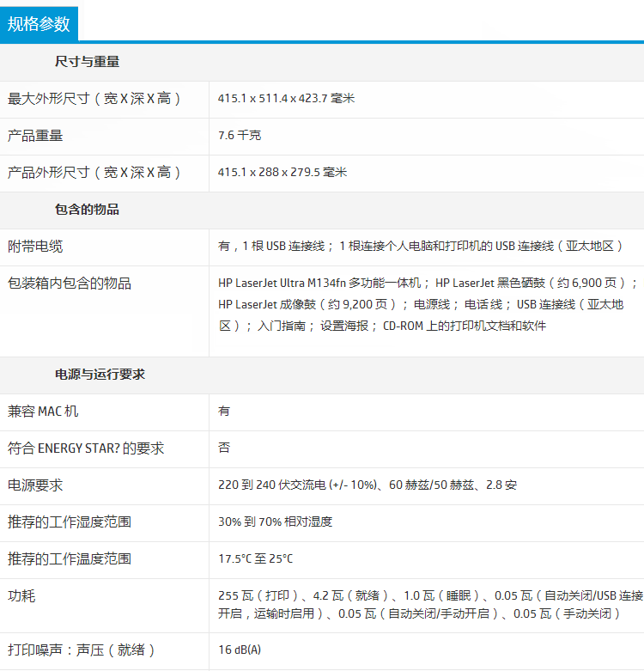Click the 功耗 label
Image resolution: width=644 pixels, height=671 pixels.
(x=21, y=595)
